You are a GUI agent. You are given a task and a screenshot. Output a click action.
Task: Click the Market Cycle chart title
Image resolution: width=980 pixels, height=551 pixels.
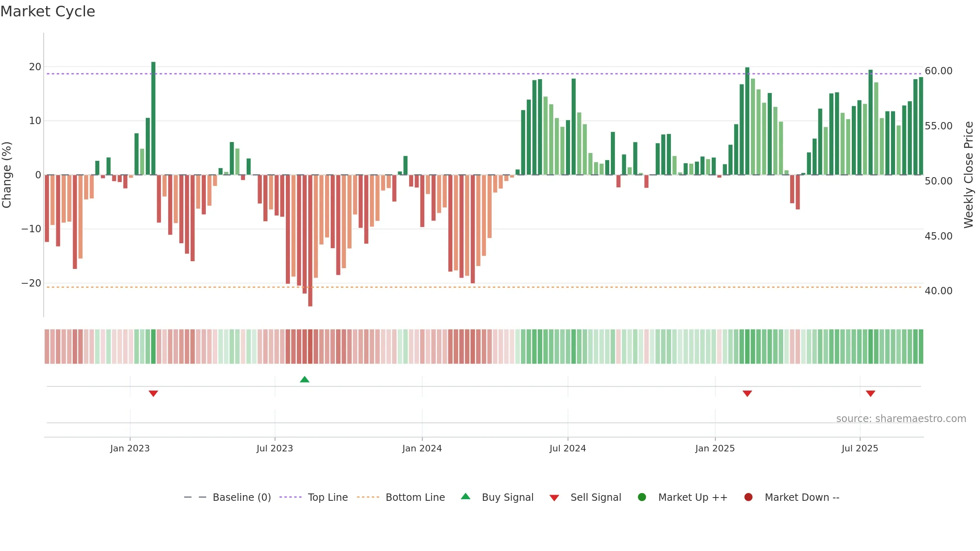(x=48, y=11)
